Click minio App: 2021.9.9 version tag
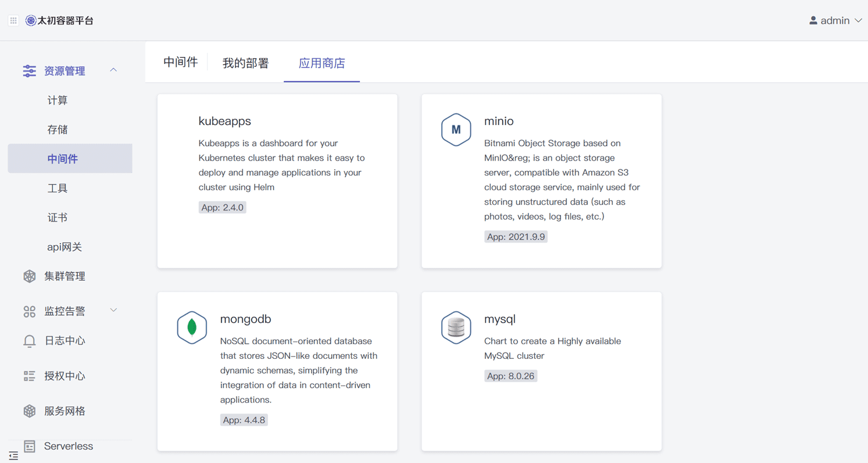The width and height of the screenshot is (868, 463). 516,237
